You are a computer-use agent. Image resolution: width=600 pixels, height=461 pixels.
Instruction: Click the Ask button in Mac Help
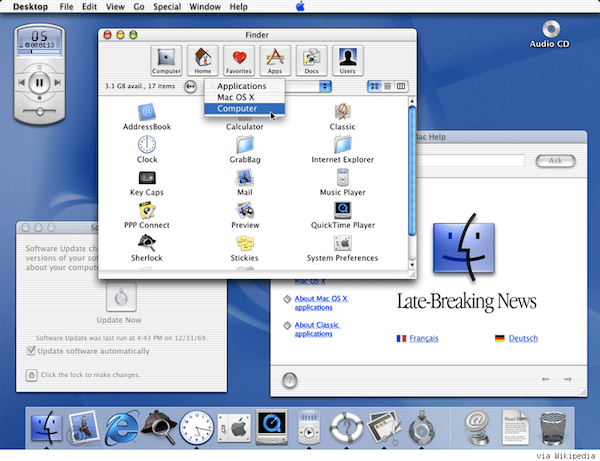point(556,161)
